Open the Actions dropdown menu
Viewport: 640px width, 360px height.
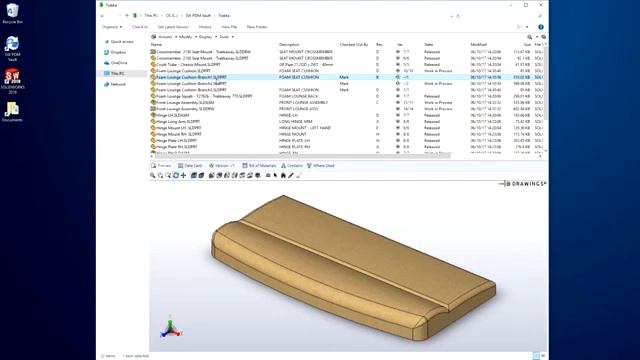[167, 37]
